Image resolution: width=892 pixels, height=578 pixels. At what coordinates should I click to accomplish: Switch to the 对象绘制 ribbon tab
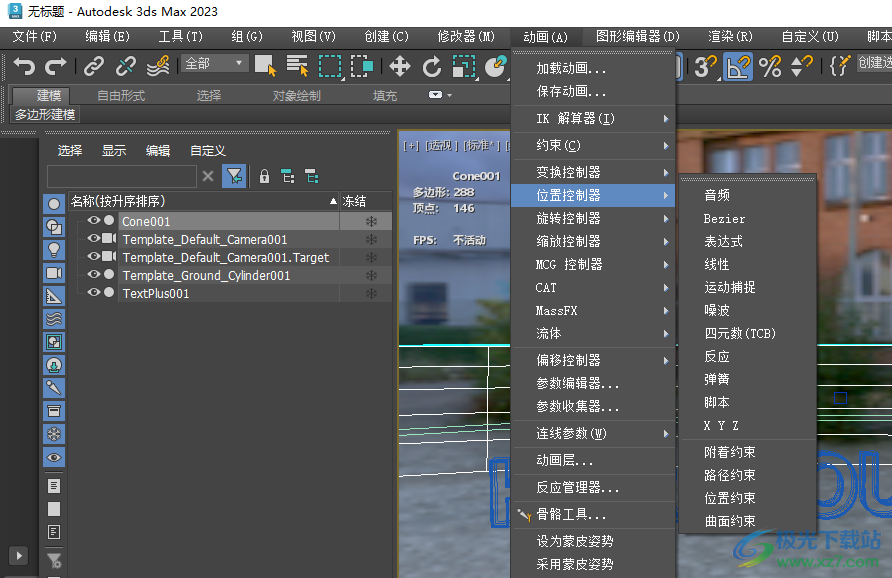pyautogui.click(x=296, y=96)
